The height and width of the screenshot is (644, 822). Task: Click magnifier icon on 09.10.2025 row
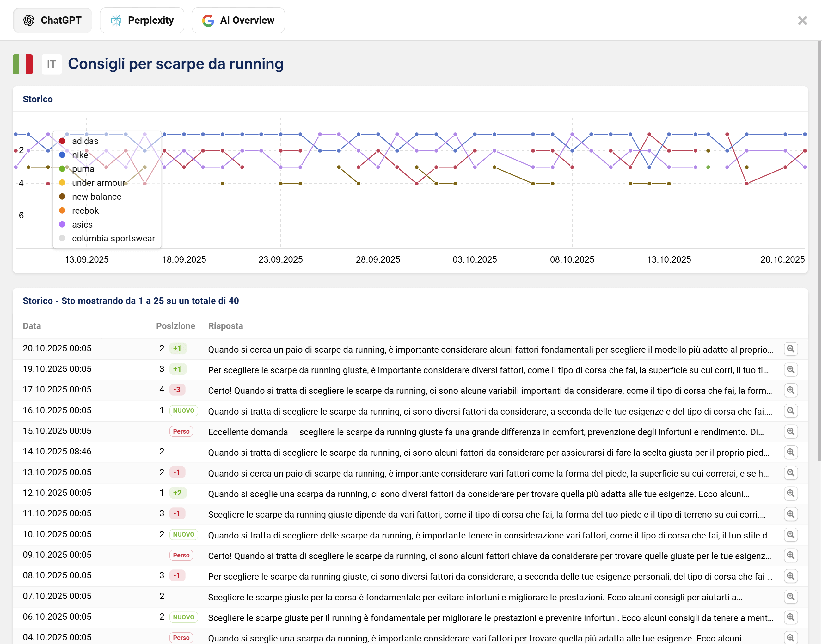[790, 556]
